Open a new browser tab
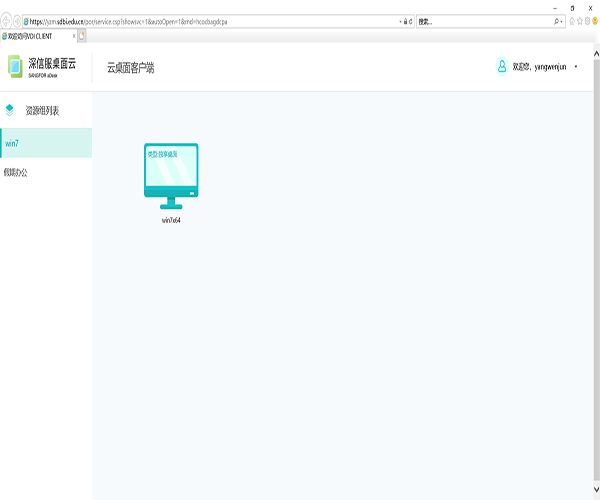 [x=82, y=35]
